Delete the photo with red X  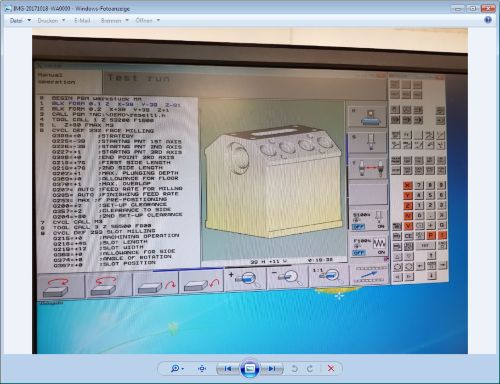tap(331, 369)
